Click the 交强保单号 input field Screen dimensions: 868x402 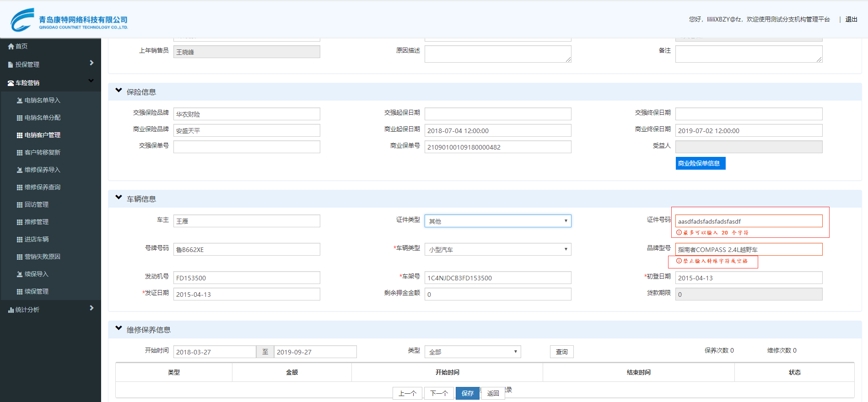coord(247,147)
